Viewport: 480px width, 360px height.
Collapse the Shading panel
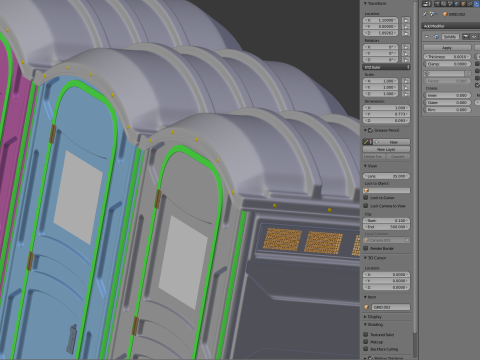coord(365,325)
